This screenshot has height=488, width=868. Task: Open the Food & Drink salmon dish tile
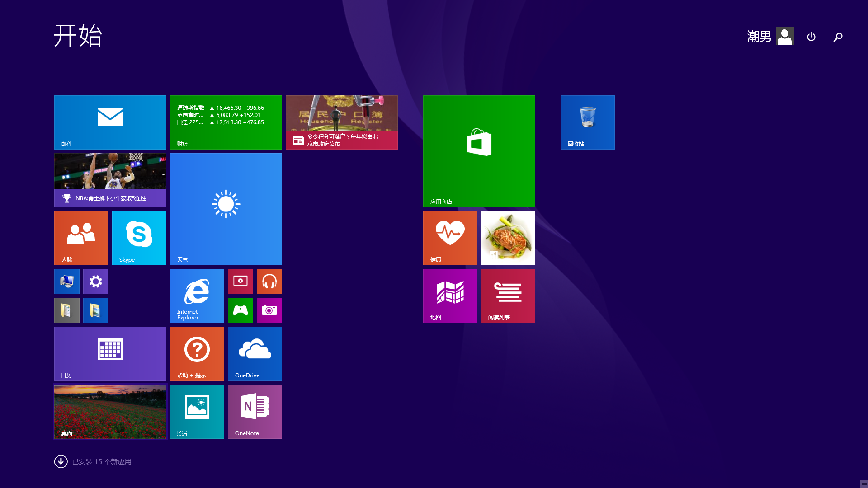(508, 238)
